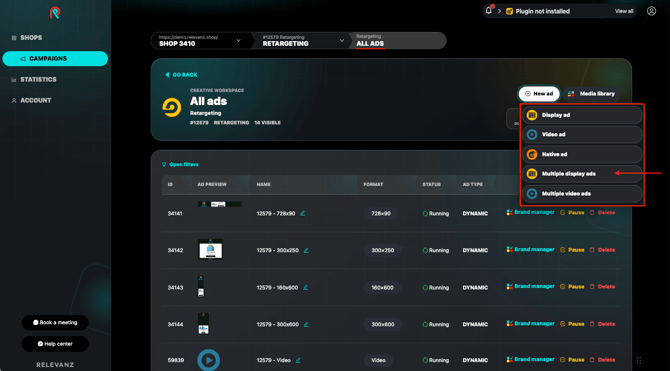Viewport: 670px width, 371px height.
Task: Select Multiple display ads entry
Action: [582, 174]
